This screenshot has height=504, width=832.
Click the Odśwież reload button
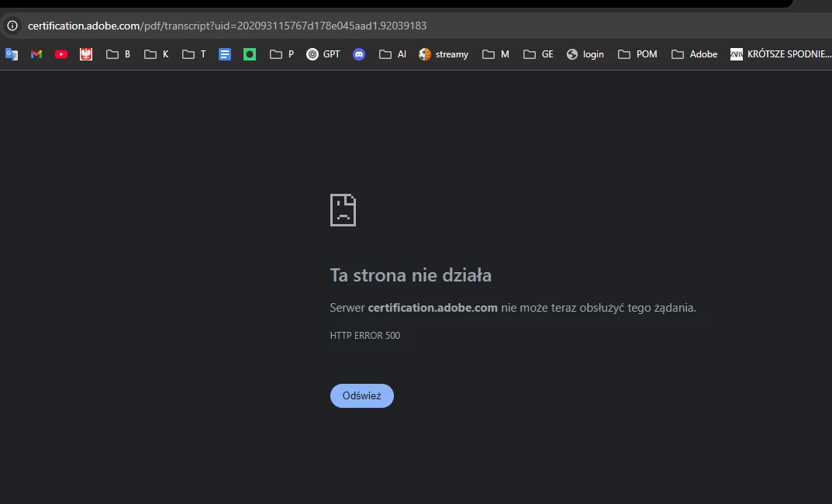pos(362,395)
